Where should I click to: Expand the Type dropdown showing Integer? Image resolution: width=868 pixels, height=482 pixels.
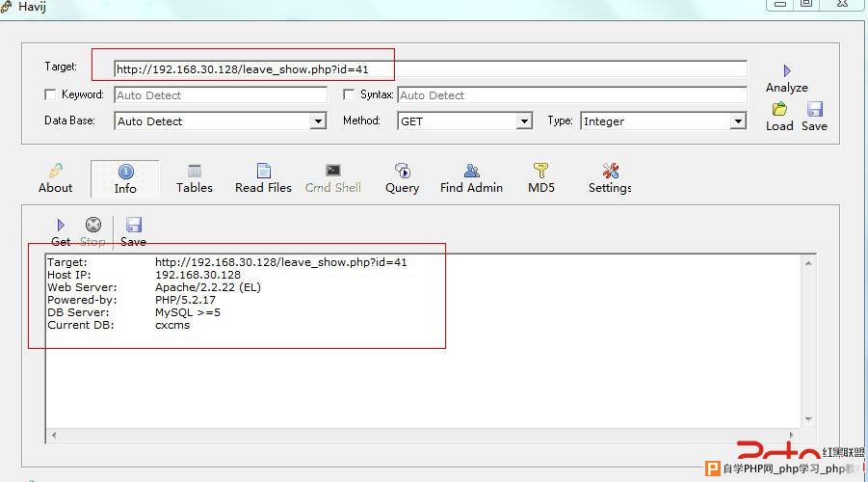pos(737,120)
